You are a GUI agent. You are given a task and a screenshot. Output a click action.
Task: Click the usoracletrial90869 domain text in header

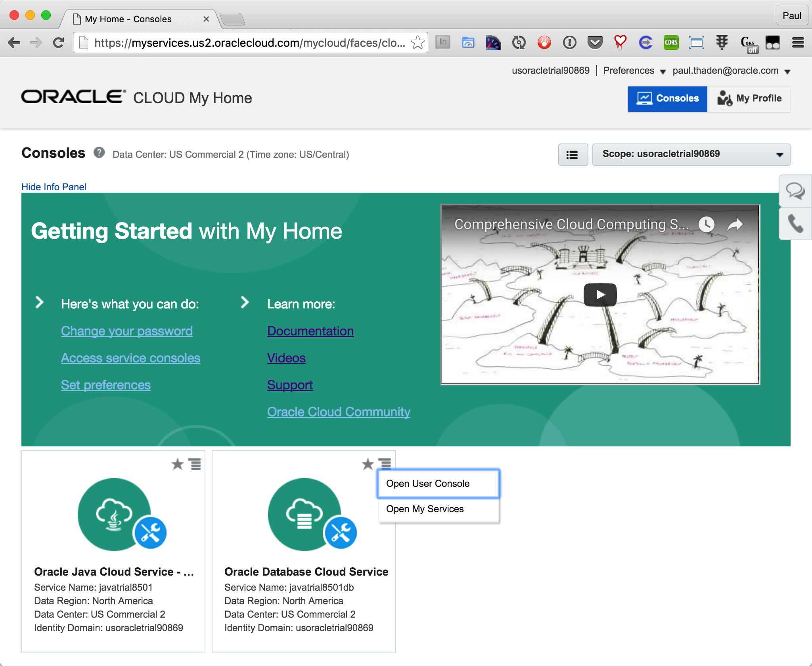point(551,71)
